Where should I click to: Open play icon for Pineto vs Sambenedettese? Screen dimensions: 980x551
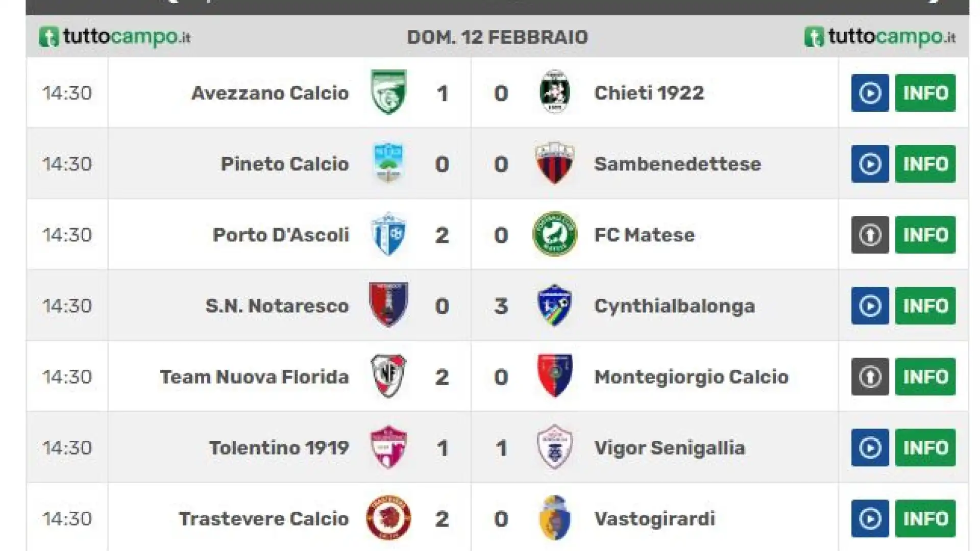click(x=870, y=164)
